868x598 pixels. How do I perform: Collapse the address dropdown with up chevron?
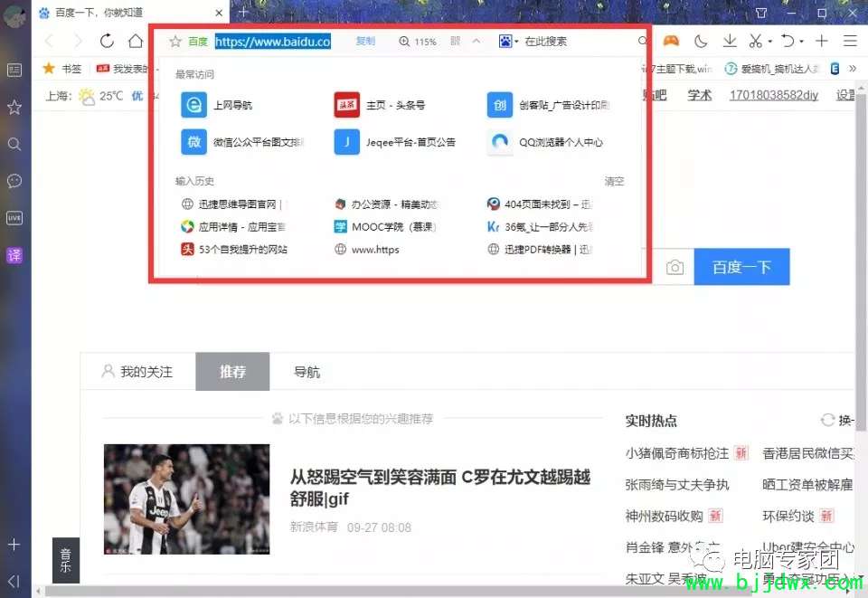pos(476,41)
